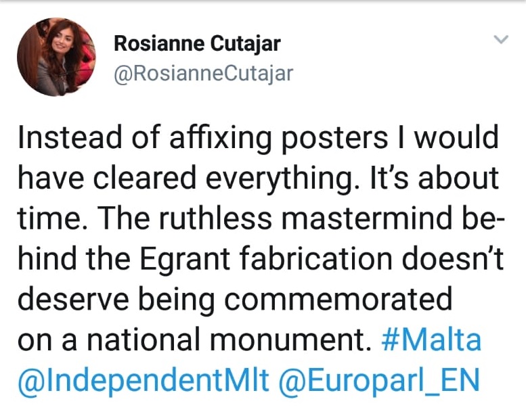
Task: Click the display name Rosianne Cutajar
Action: click(x=197, y=44)
